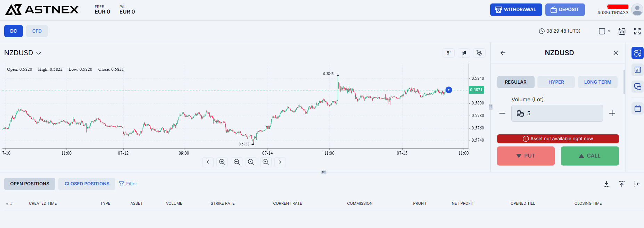Image resolution: width=644 pixels, height=228 pixels.
Task: Open the chart layout selector dropdown
Action: (x=604, y=31)
